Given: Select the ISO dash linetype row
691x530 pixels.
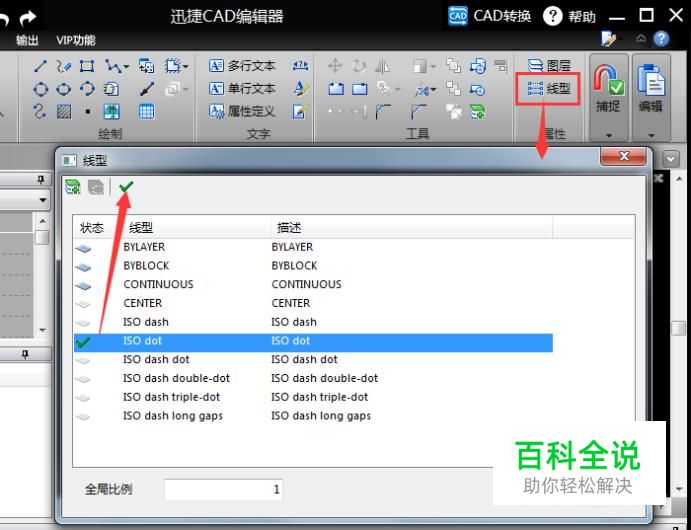Looking at the screenshot, I should pyautogui.click(x=313, y=322).
